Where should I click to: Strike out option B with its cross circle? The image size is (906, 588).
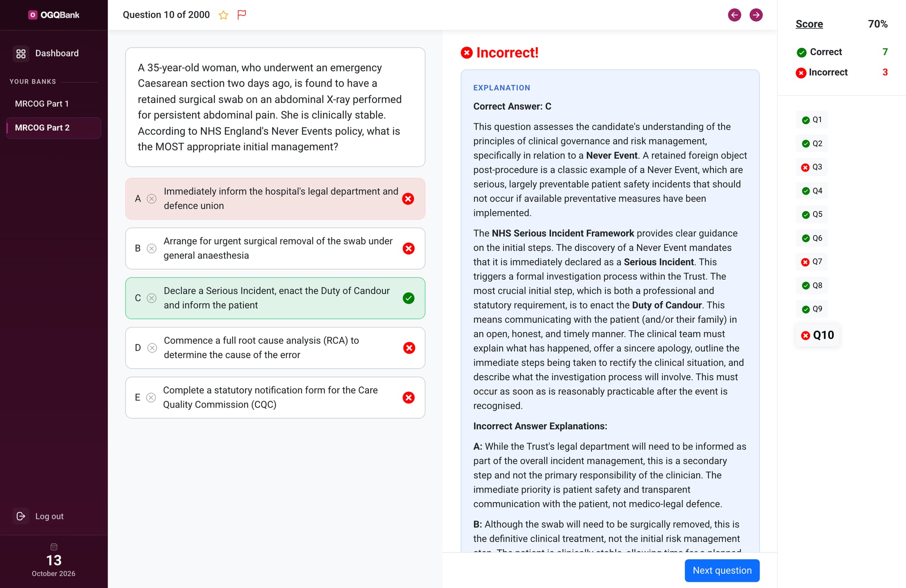point(151,248)
